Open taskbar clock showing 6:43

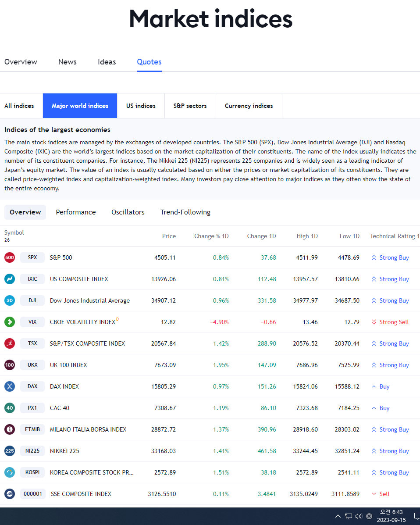392,516
